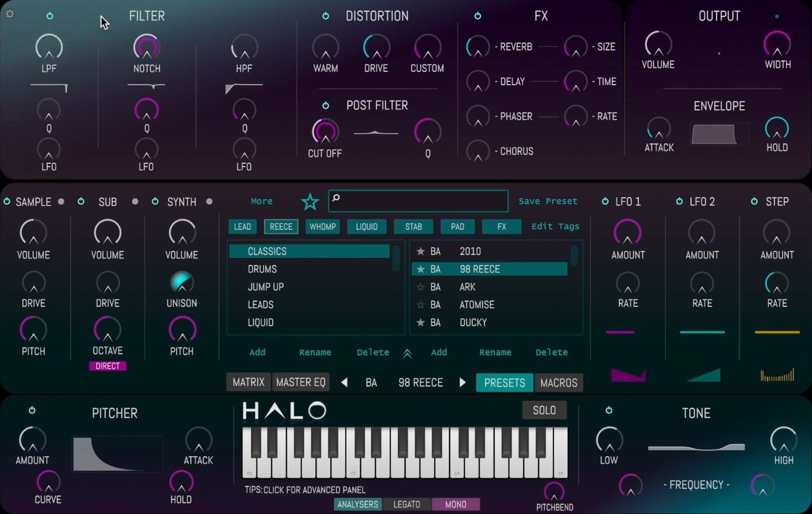Go to previous preset with left arrow
This screenshot has width=812, height=514.
coord(344,382)
